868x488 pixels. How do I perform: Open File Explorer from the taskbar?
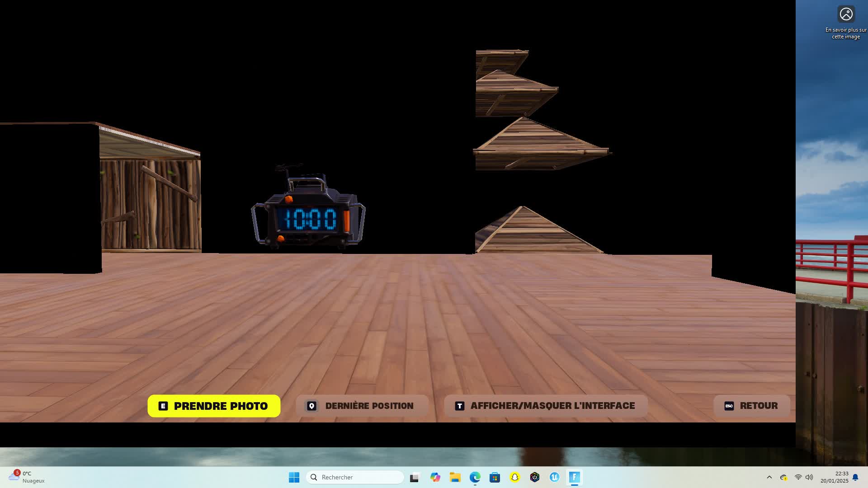point(455,477)
